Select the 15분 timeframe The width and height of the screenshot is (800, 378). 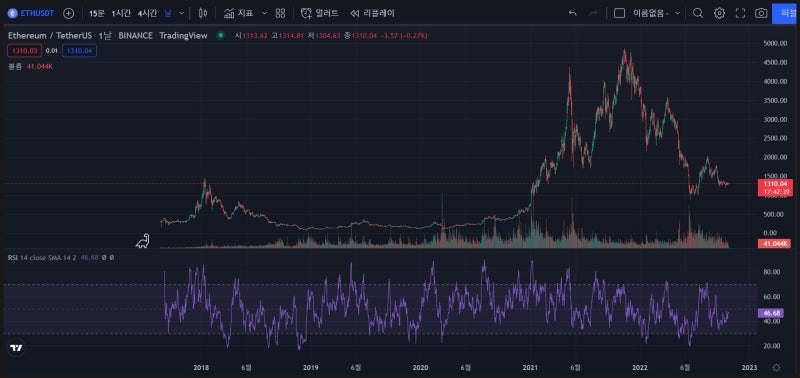pos(96,14)
